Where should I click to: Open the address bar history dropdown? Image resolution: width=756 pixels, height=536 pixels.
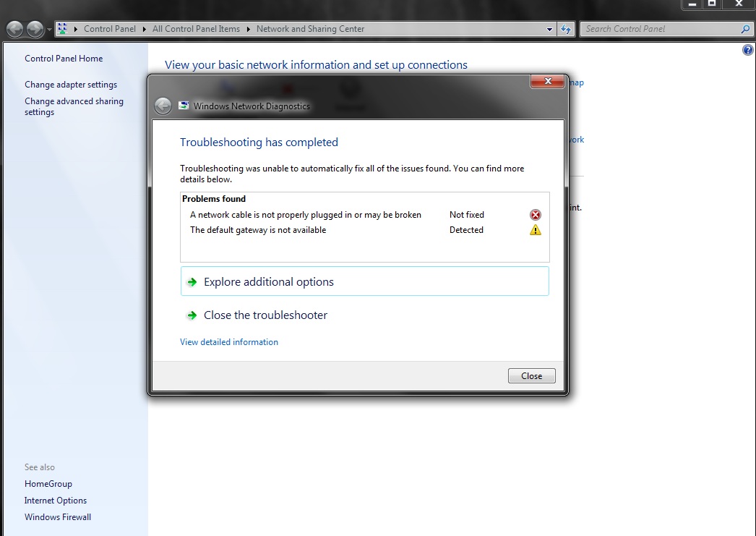pyautogui.click(x=549, y=30)
